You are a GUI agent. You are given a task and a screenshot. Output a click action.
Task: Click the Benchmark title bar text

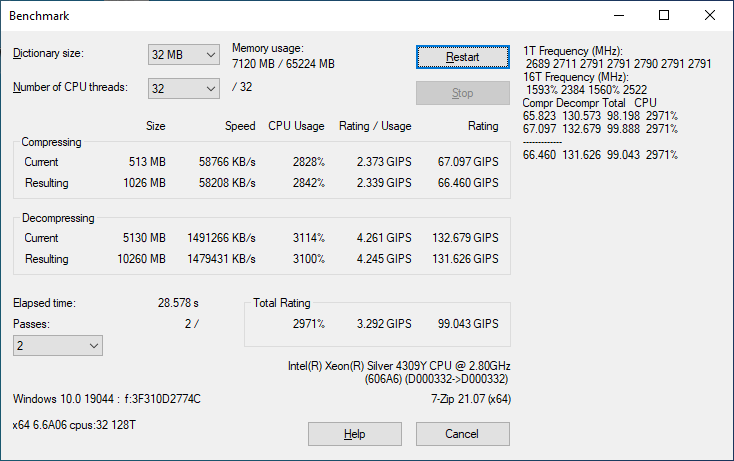[40, 16]
